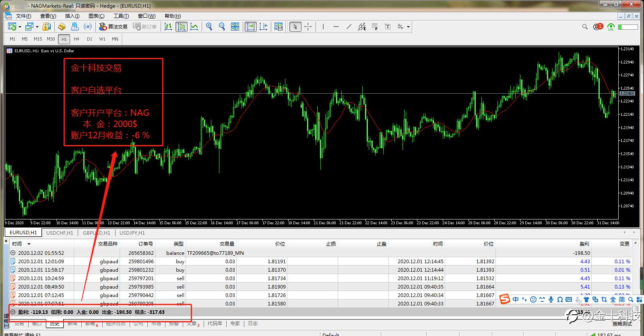Screen dimensions: 644x336
Task: Open the Signals broadcast toolbar icon
Action: [87, 27]
